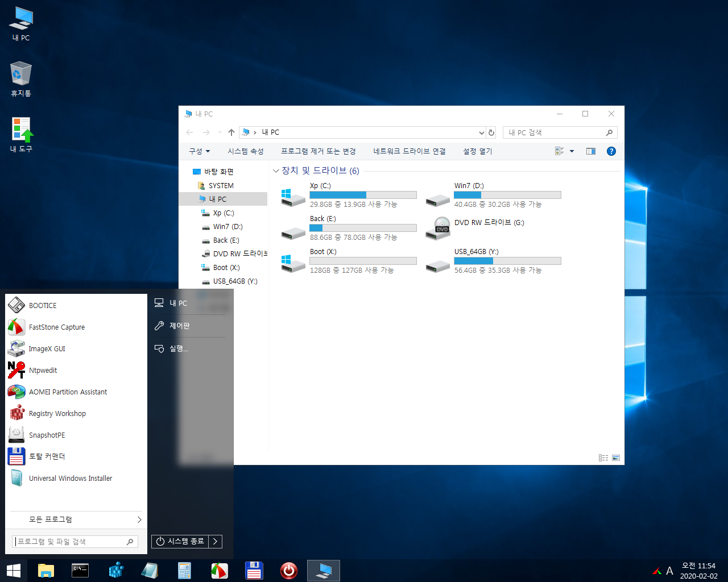Click 시스템 속성 in the toolbar
This screenshot has height=582, width=728.
(x=246, y=151)
